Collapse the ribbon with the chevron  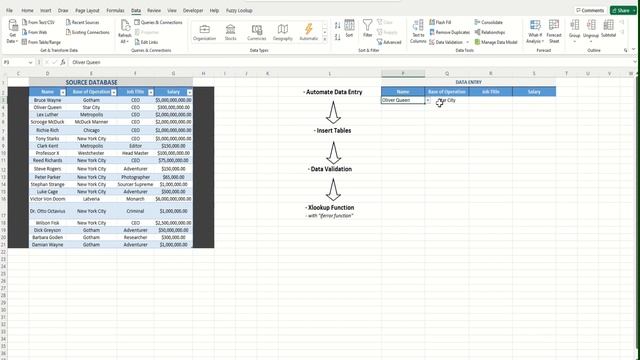(633, 50)
